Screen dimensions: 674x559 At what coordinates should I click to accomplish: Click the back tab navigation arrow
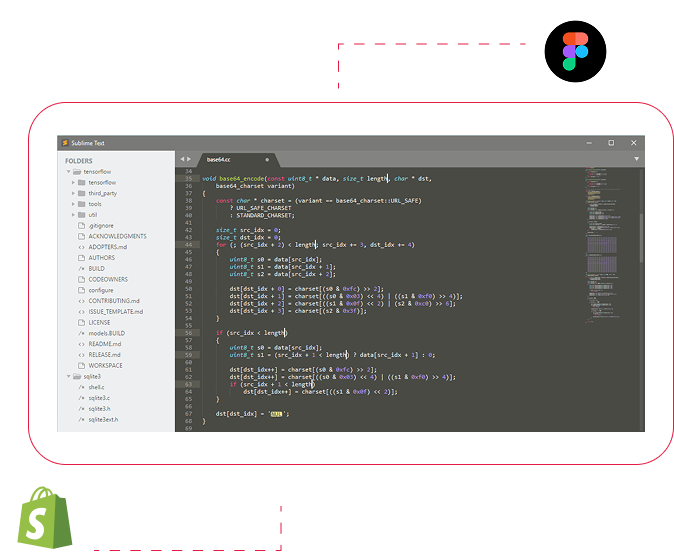coord(182,159)
